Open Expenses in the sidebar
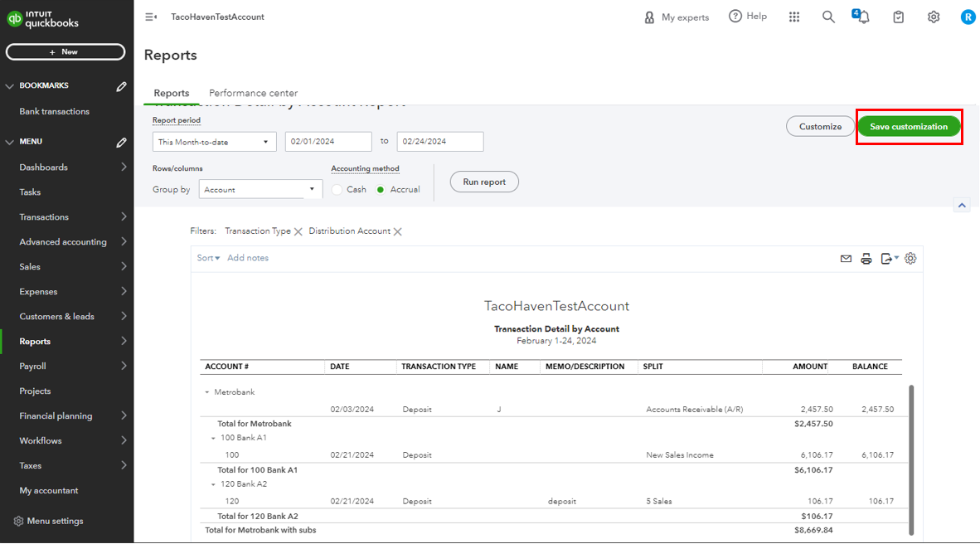Screen dimensions: 980x544 point(67,292)
